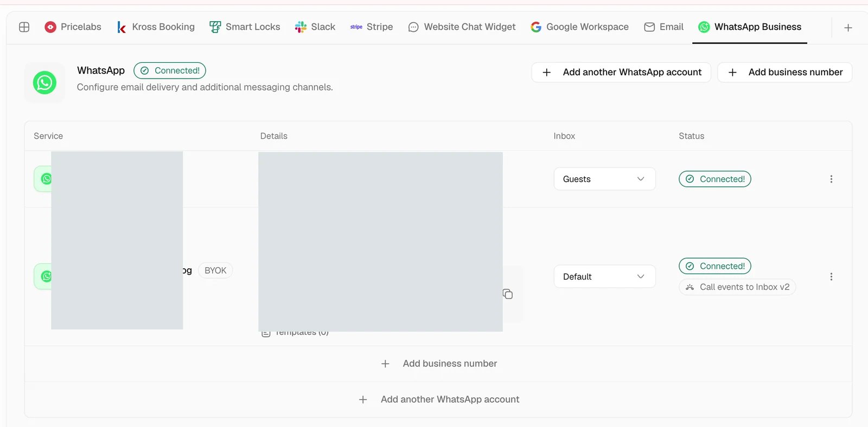
Task: Open the Email tab
Action: pyautogui.click(x=663, y=27)
